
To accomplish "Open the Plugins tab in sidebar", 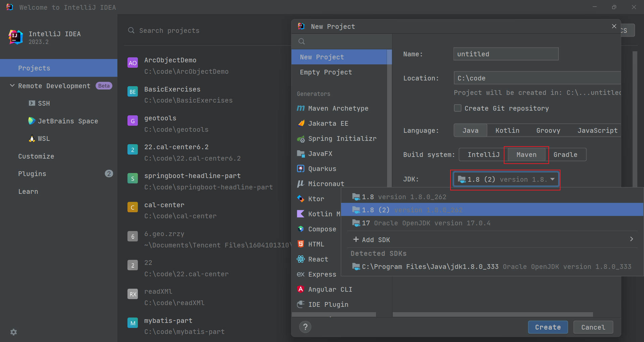I will [32, 174].
